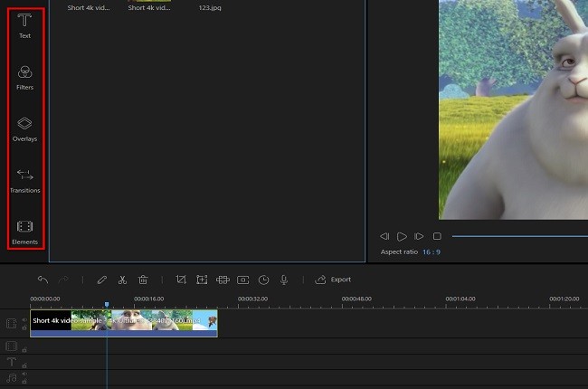Play the preview video

pyautogui.click(x=402, y=236)
